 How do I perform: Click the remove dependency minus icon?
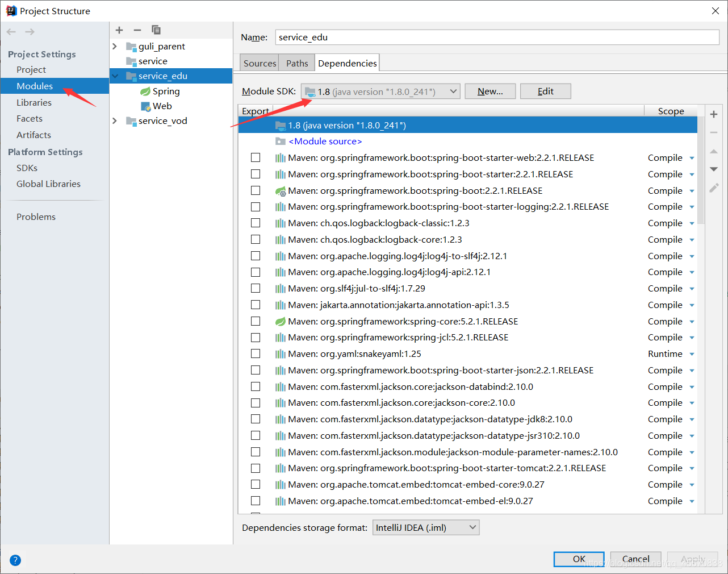(714, 132)
